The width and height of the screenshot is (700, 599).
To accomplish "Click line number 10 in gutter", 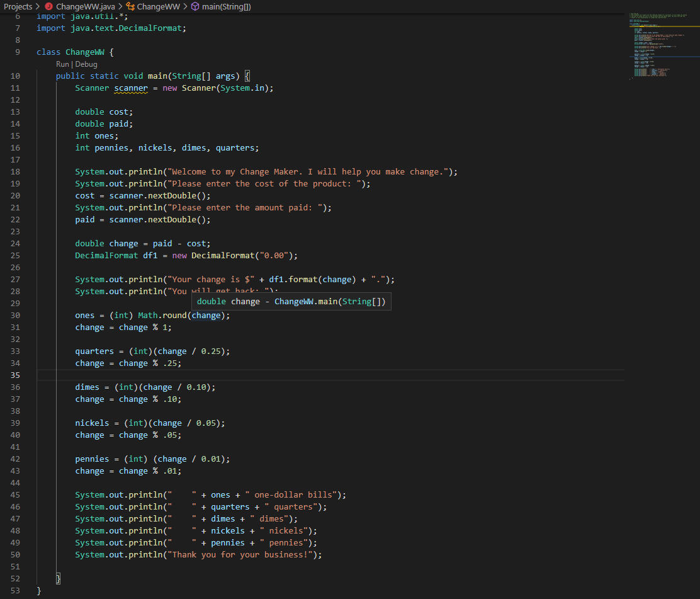I will pos(15,76).
